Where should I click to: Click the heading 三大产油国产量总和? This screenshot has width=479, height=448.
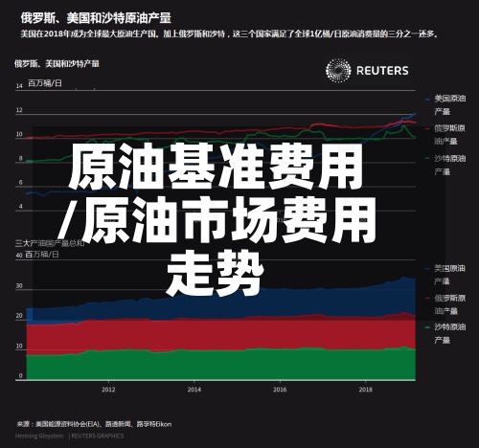50,243
